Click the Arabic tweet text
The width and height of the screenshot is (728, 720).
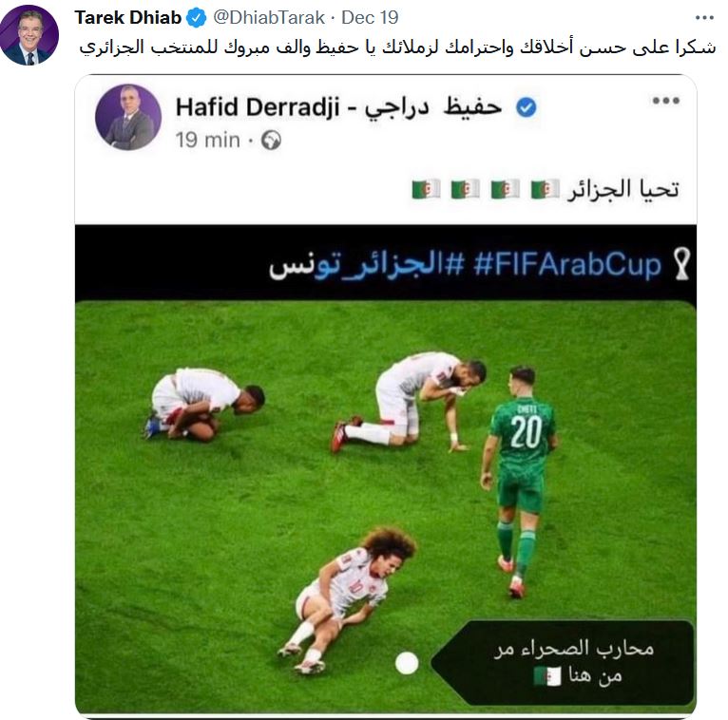pyautogui.click(x=397, y=47)
